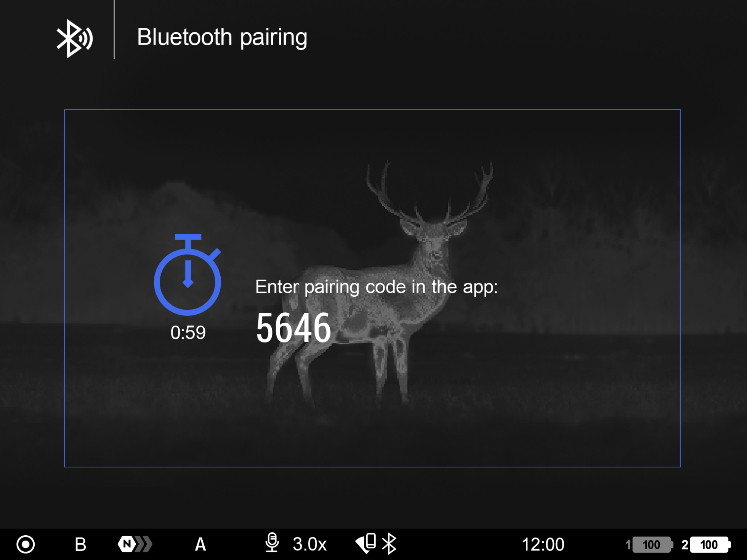Click the pairing code 5646
This screenshot has height=560, width=747.
293,328
